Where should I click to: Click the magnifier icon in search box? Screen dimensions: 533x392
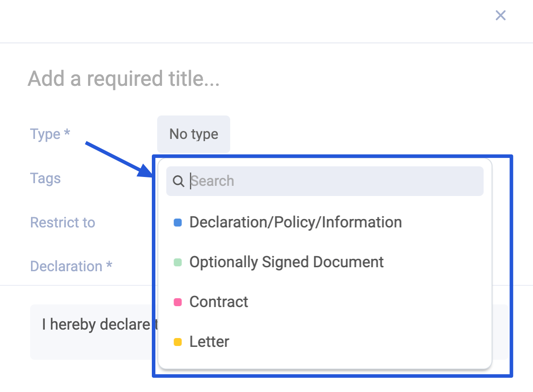click(178, 181)
